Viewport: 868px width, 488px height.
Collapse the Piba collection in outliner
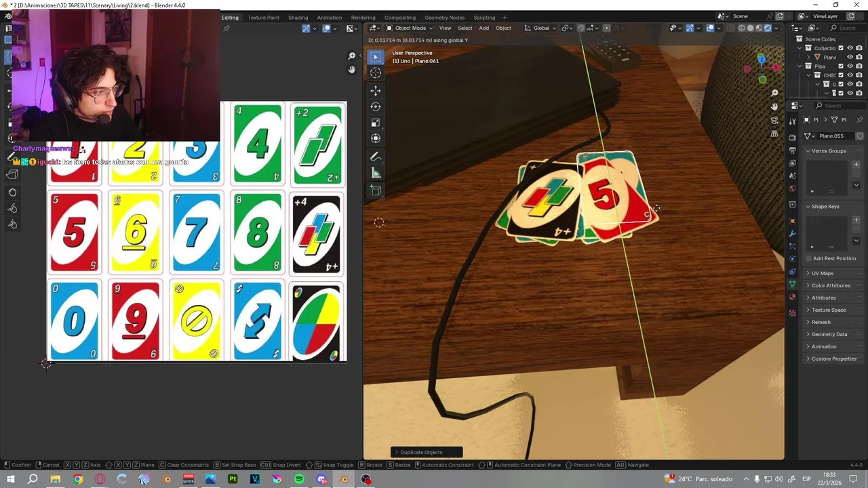click(800, 66)
